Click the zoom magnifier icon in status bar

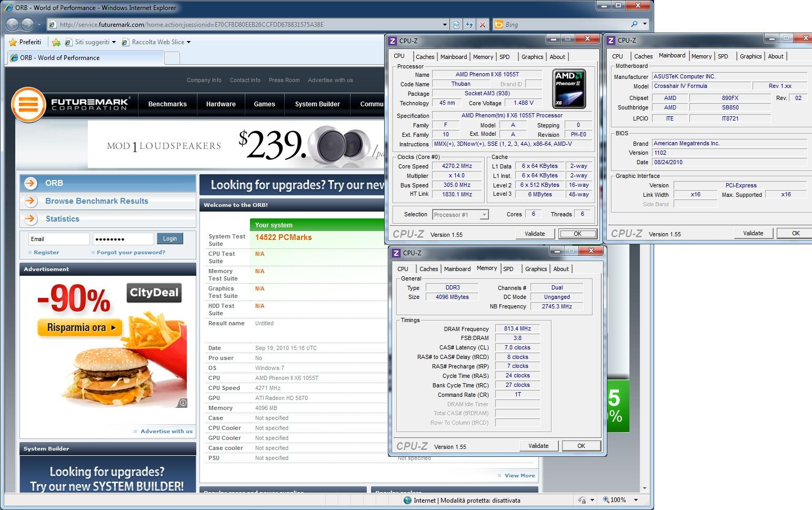click(606, 500)
